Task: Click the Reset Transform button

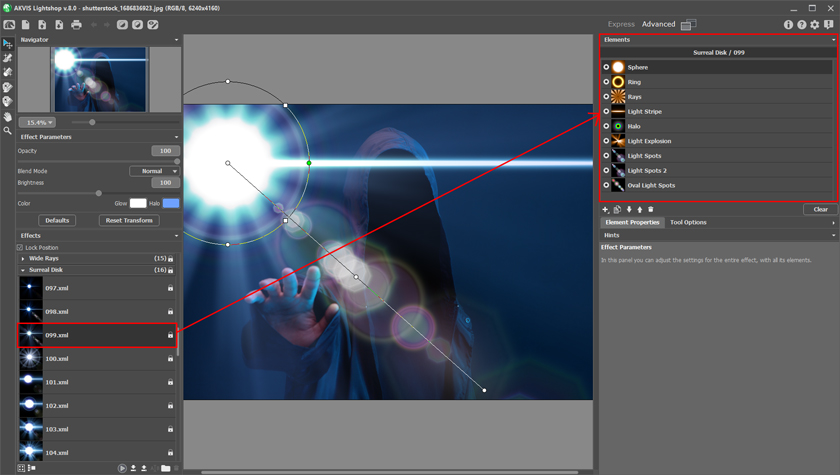Action: (x=129, y=220)
